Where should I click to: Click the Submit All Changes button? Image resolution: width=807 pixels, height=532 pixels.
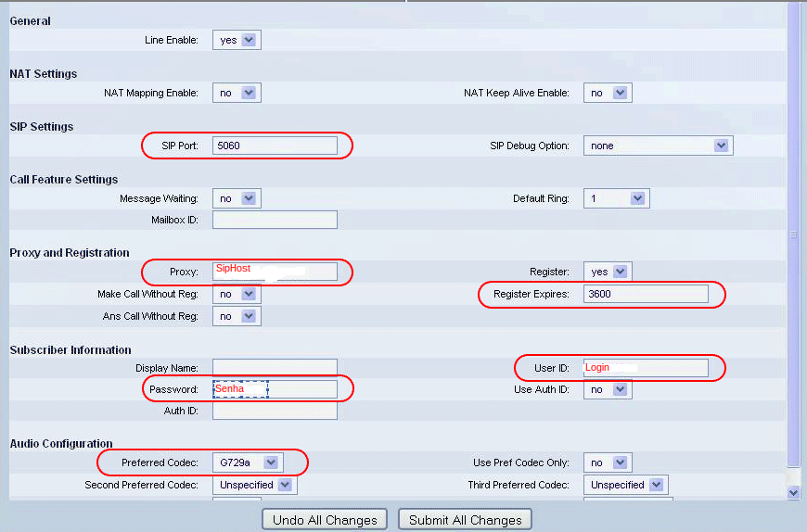click(466, 520)
